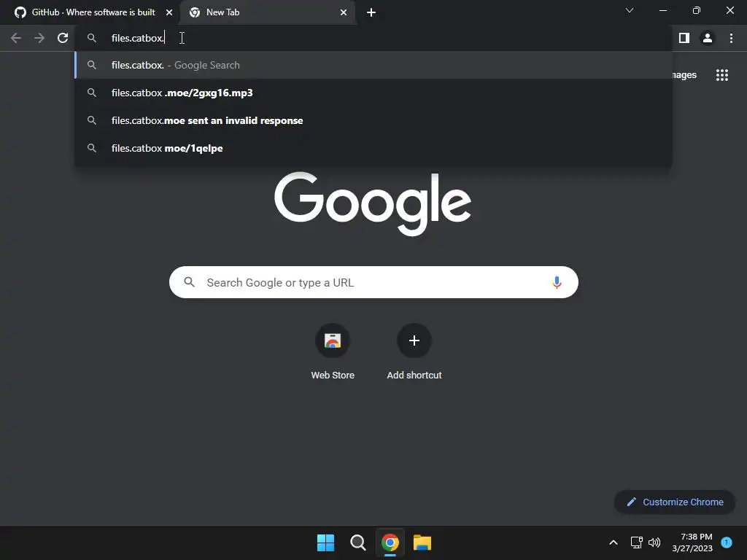Click the address bar with files.catbox. text

[x=373, y=38]
